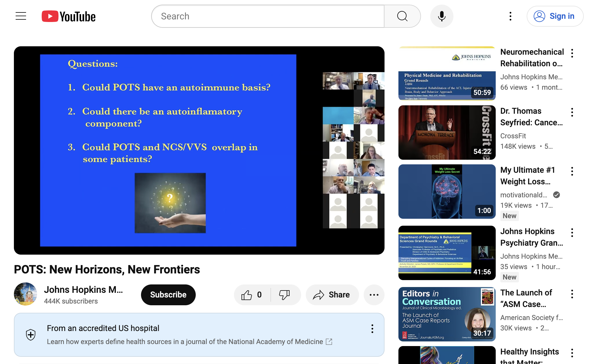The height and width of the screenshot is (364, 593).
Task: Open options for My Ultimate Weight Loss video
Action: pyautogui.click(x=572, y=171)
